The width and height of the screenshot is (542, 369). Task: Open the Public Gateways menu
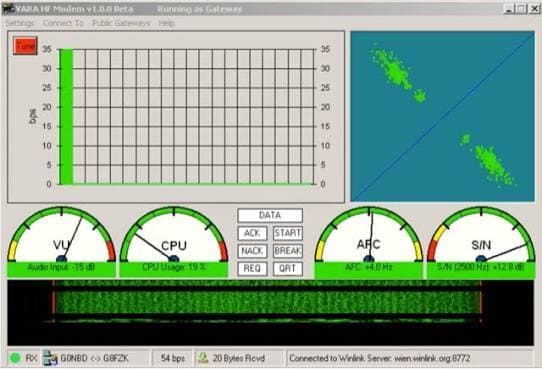121,23
